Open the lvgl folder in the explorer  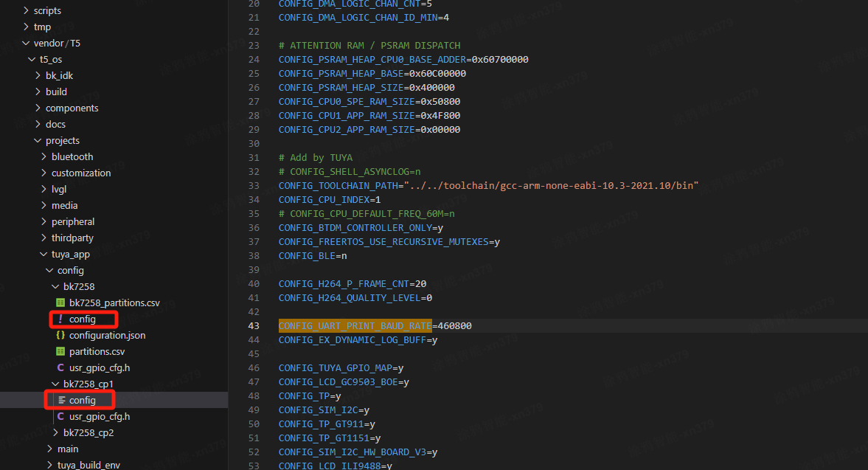(x=58, y=190)
